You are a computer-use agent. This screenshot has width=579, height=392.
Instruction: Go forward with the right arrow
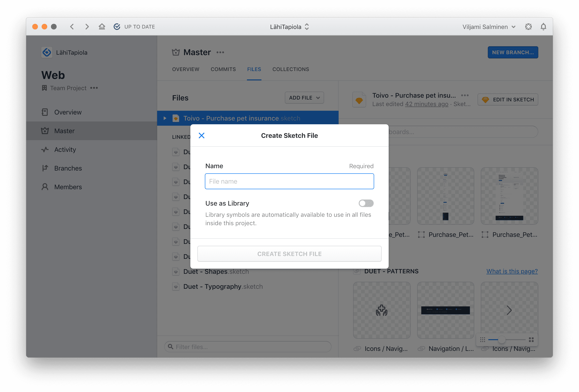[x=87, y=26]
